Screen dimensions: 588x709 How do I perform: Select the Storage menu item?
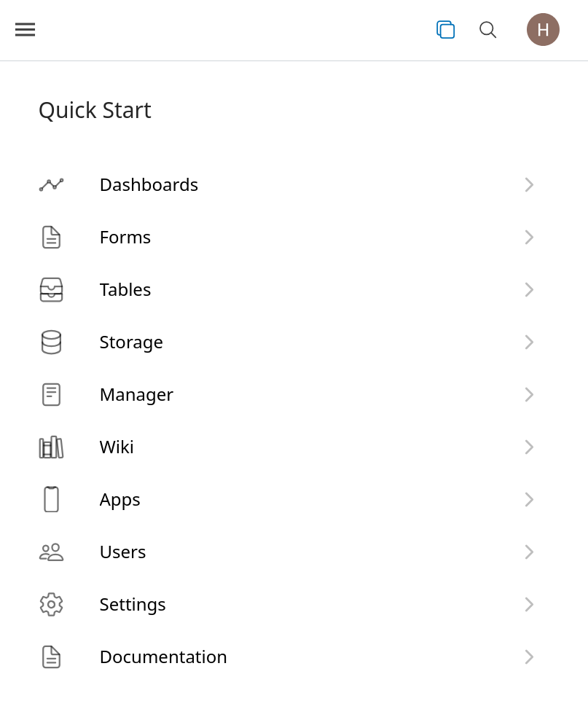(131, 342)
